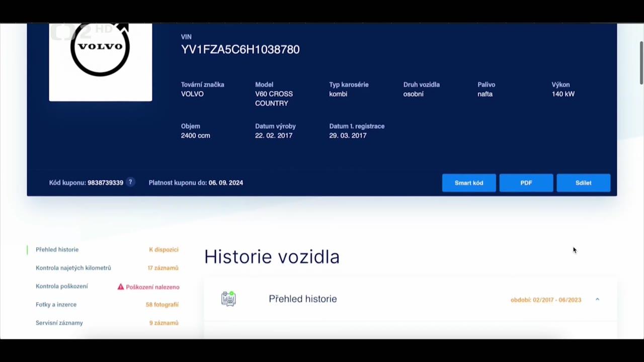Screen dimensions: 644x362
Task: Click the production date 22. 02. 2017
Action: (x=274, y=136)
